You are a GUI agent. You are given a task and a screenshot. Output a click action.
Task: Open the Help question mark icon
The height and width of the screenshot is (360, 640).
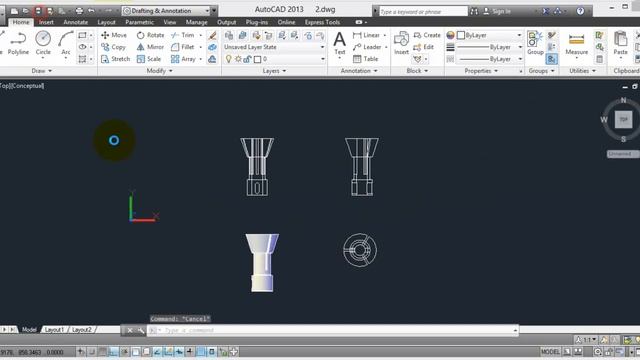coord(580,11)
